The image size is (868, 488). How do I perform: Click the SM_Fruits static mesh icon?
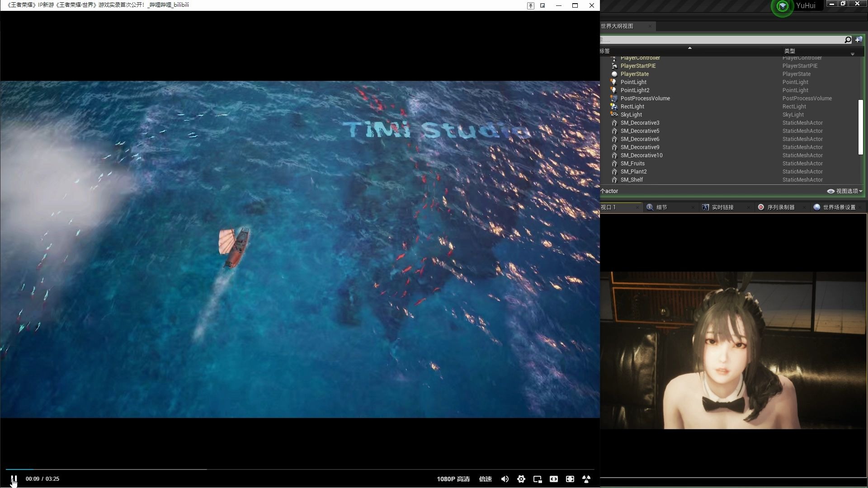point(614,164)
